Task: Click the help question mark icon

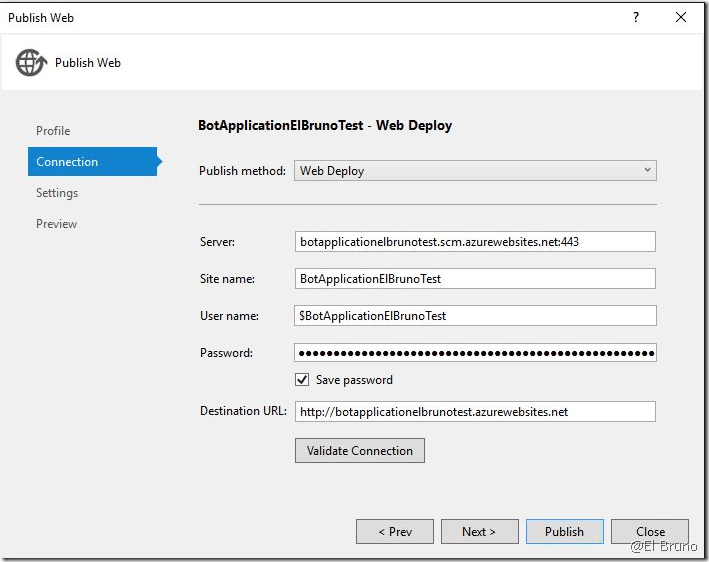Action: tap(636, 18)
